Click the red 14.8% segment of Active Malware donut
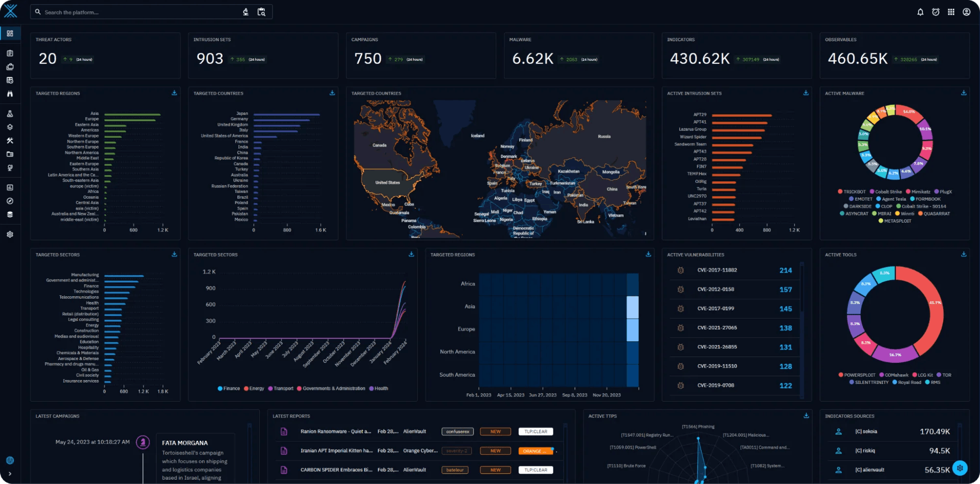 [908, 113]
